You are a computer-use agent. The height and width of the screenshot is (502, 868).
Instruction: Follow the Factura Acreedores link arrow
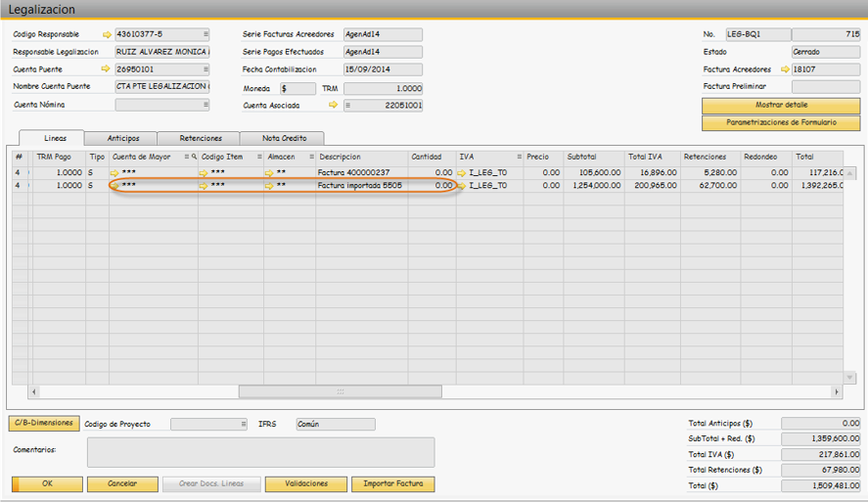pos(785,69)
